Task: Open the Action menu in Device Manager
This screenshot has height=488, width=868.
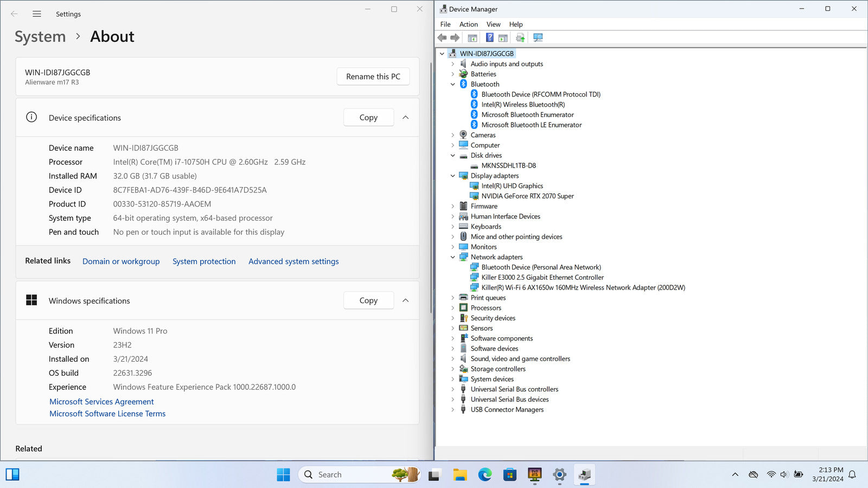Action: [469, 24]
